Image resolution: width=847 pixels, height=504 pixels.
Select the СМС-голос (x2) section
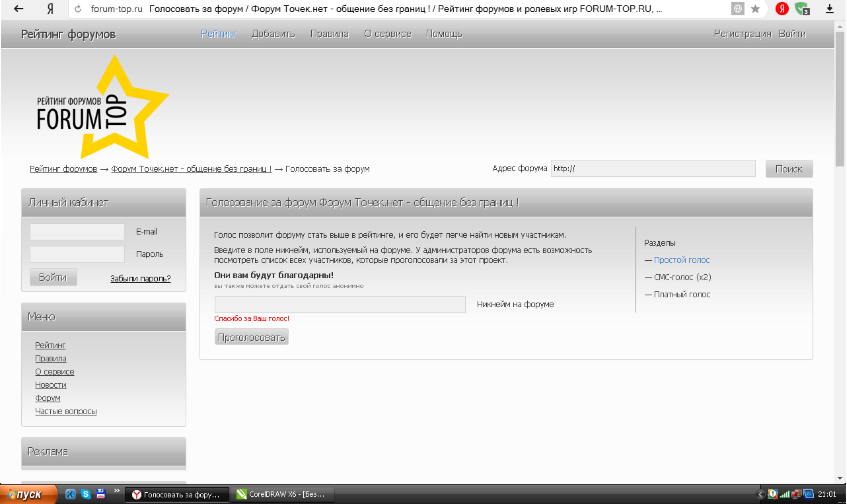click(x=682, y=277)
